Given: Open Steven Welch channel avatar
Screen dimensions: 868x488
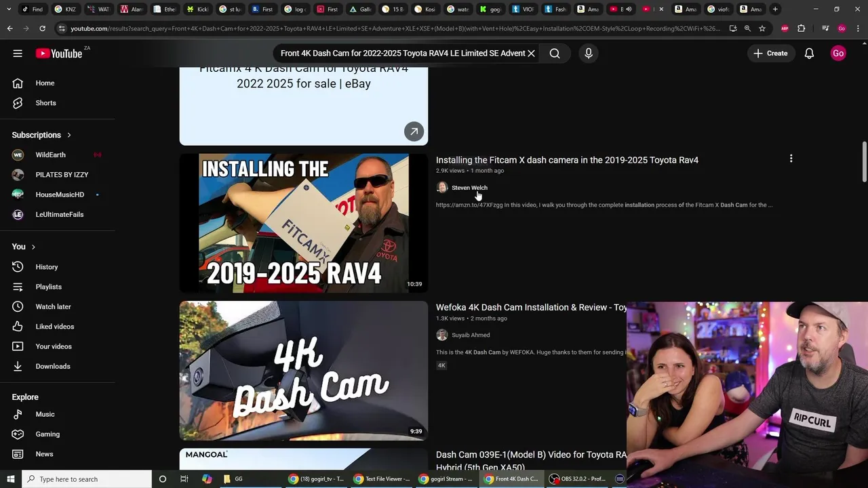Looking at the screenshot, I should click(x=442, y=188).
